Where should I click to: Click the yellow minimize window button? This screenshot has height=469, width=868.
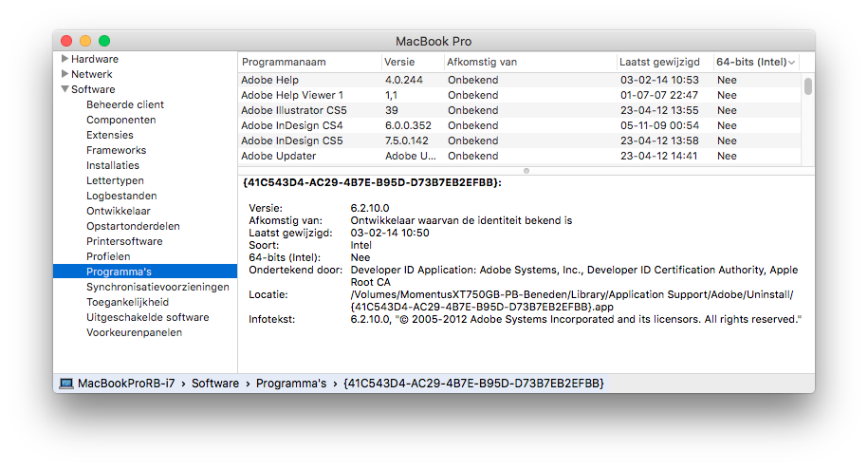point(85,41)
